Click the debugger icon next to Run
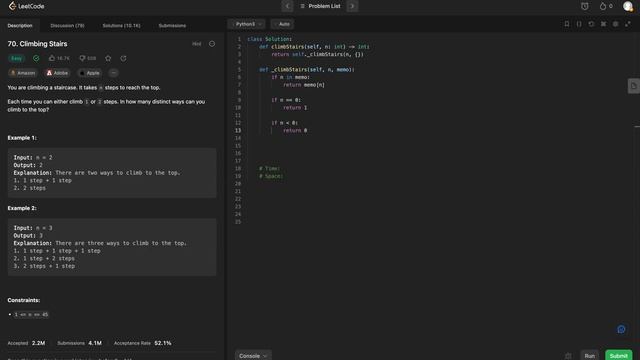 point(568,356)
